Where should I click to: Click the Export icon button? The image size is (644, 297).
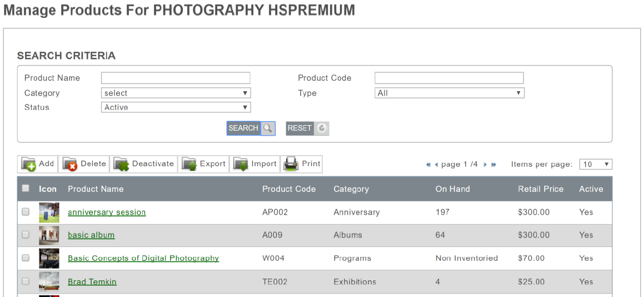coord(189,164)
